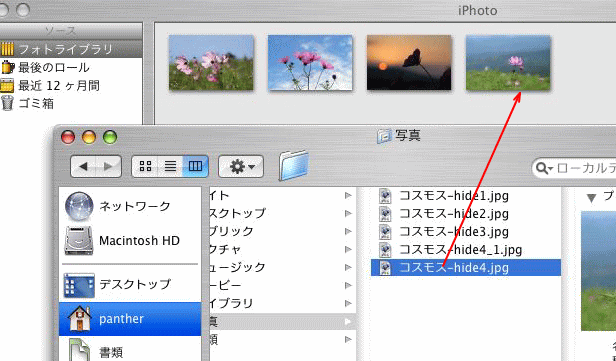
Task: Expand folder arrow on ‥クチャ row
Action: (x=348, y=249)
